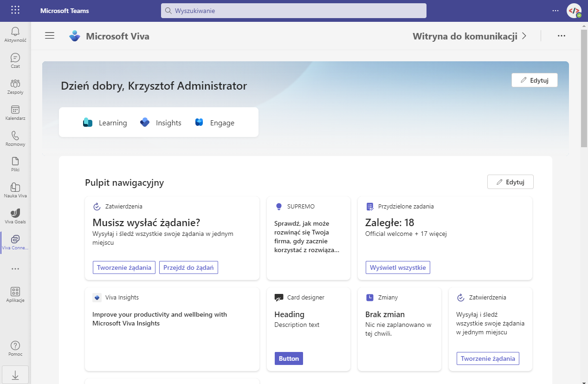Click Przejdź do żądań button
588x384 pixels.
coord(188,267)
